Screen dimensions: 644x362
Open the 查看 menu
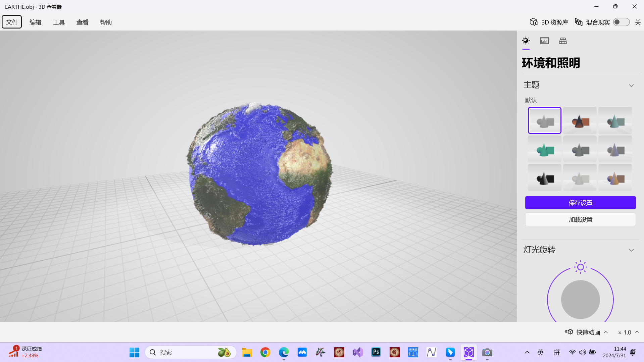click(x=82, y=22)
